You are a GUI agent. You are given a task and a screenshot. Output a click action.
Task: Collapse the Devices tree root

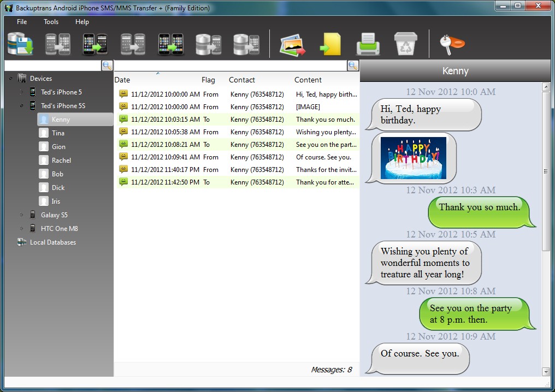pyautogui.click(x=10, y=79)
